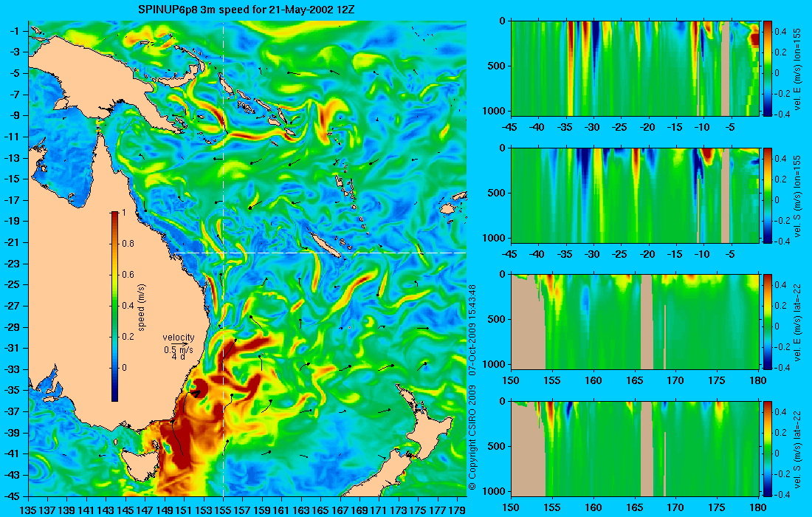Click the plot title 'SPINUP6p8 3m speed for 21-May-2002 12Z'

247,10
